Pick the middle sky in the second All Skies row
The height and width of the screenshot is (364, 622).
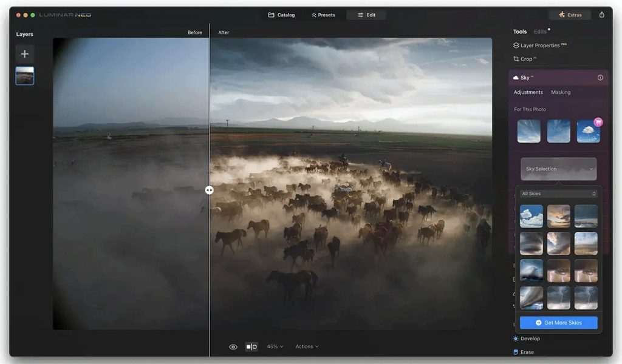click(559, 244)
